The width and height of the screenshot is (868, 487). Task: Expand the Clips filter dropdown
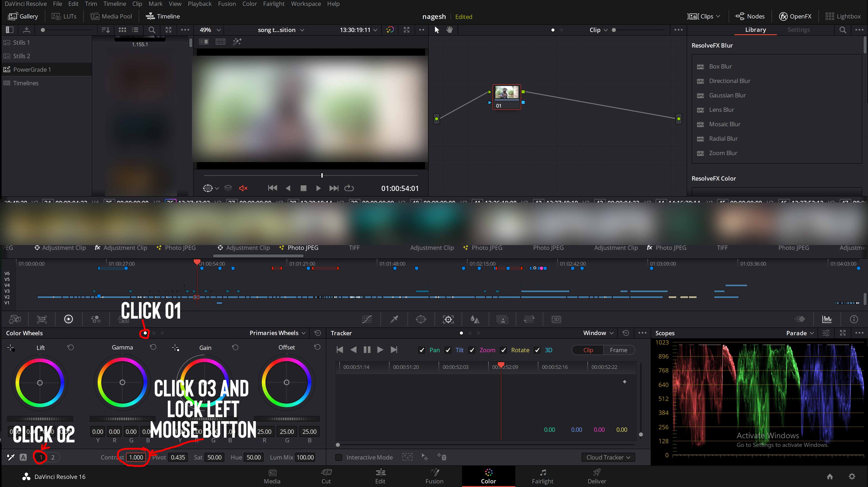pyautogui.click(x=704, y=16)
